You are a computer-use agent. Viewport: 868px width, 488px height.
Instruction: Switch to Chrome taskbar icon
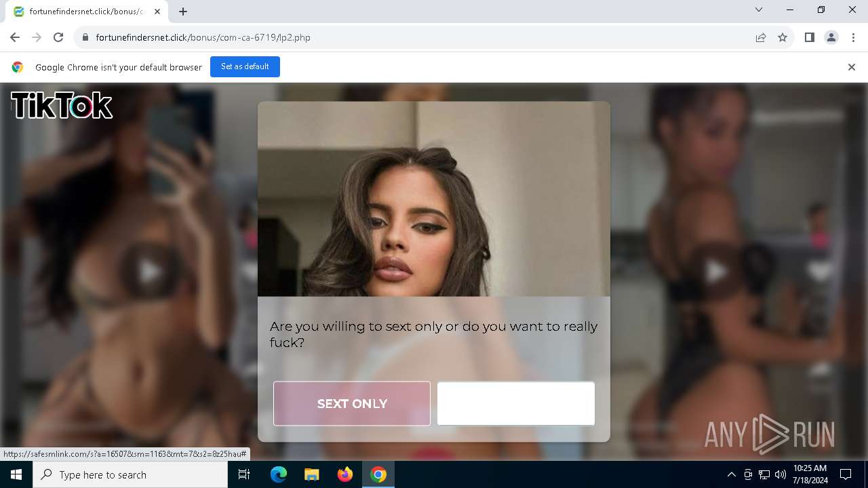tap(378, 474)
